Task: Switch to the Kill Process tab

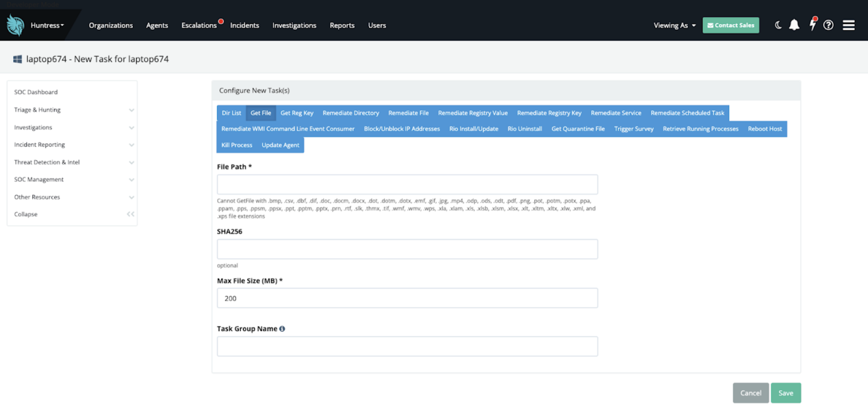Action: 237,145
